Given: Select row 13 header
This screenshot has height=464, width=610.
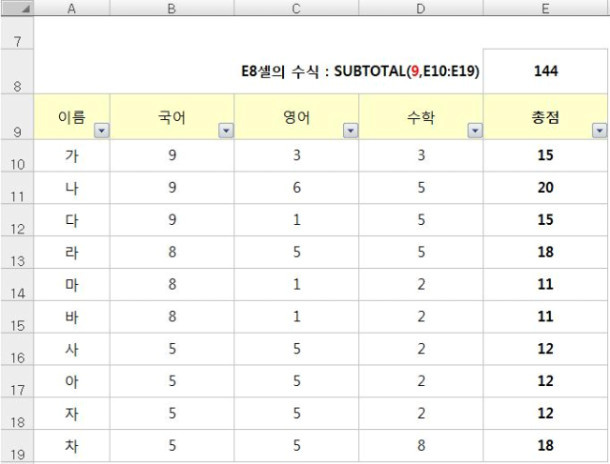Looking at the screenshot, I should tap(17, 252).
